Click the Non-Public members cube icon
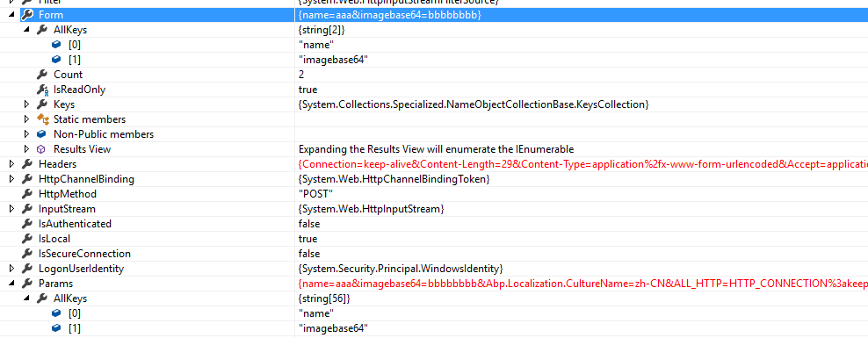Screen dimensions: 868x338 pos(41,134)
